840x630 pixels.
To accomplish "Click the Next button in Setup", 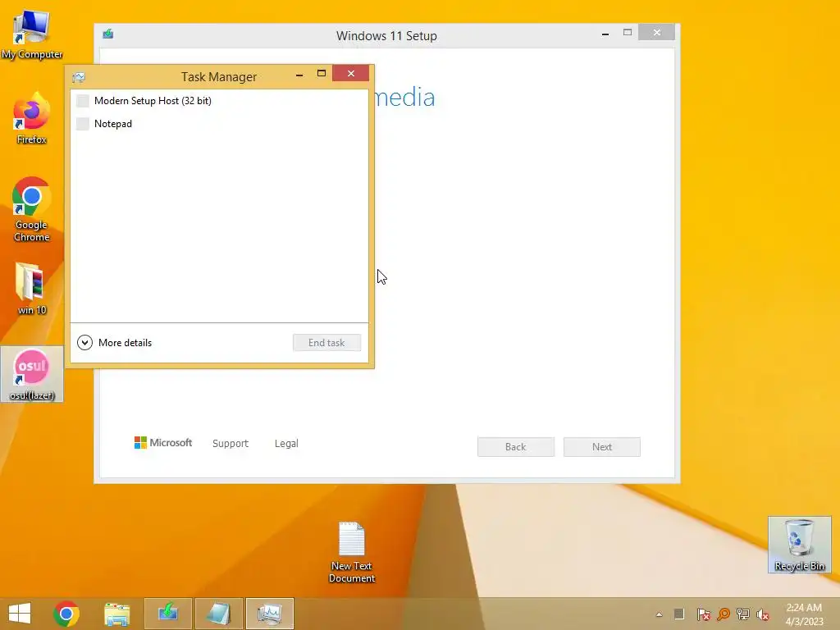I will coord(602,447).
